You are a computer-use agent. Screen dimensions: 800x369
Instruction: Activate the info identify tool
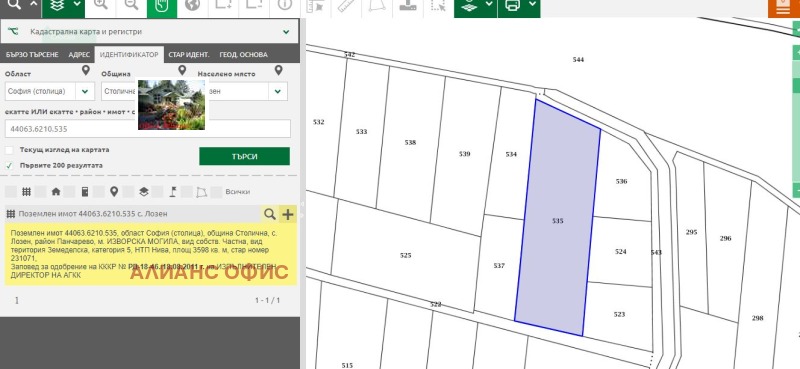coord(284,5)
